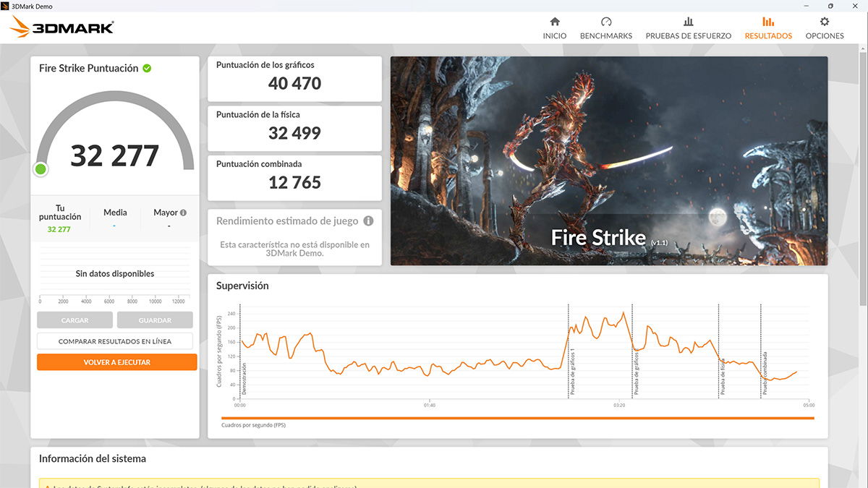The width and height of the screenshot is (868, 488).
Task: Click the 3DMark Demo title bar icon
Action: click(7, 6)
